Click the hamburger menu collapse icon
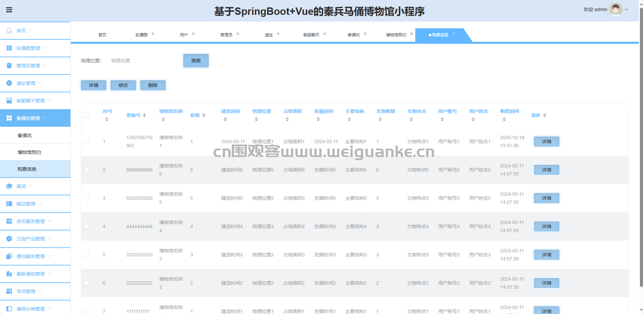644x314 pixels. click(9, 10)
